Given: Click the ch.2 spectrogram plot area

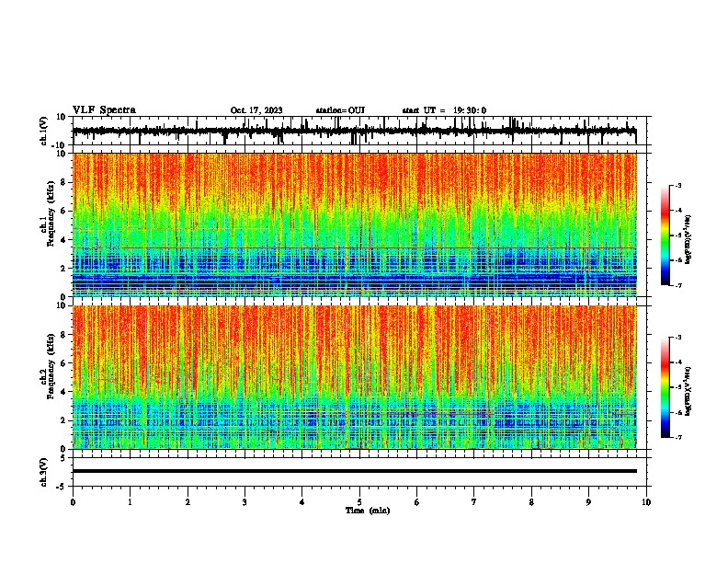Looking at the screenshot, I should pyautogui.click(x=354, y=377).
